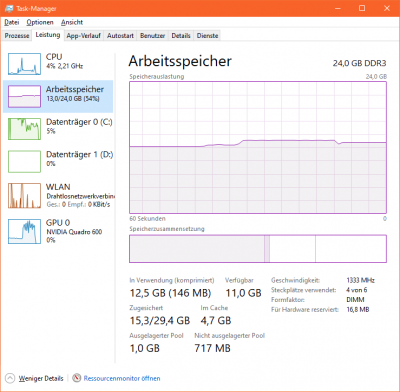Click the Verfügbar 11,0 GB value

[243, 293]
